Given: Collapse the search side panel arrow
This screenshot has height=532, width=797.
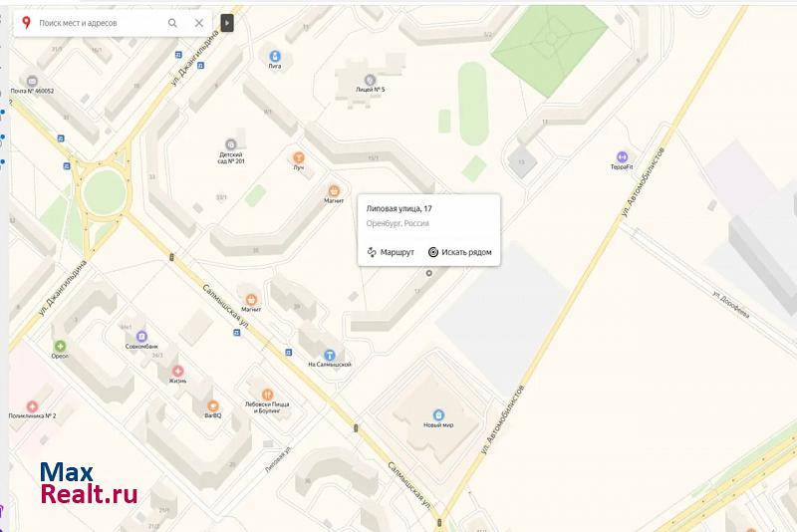Looking at the screenshot, I should 227,23.
